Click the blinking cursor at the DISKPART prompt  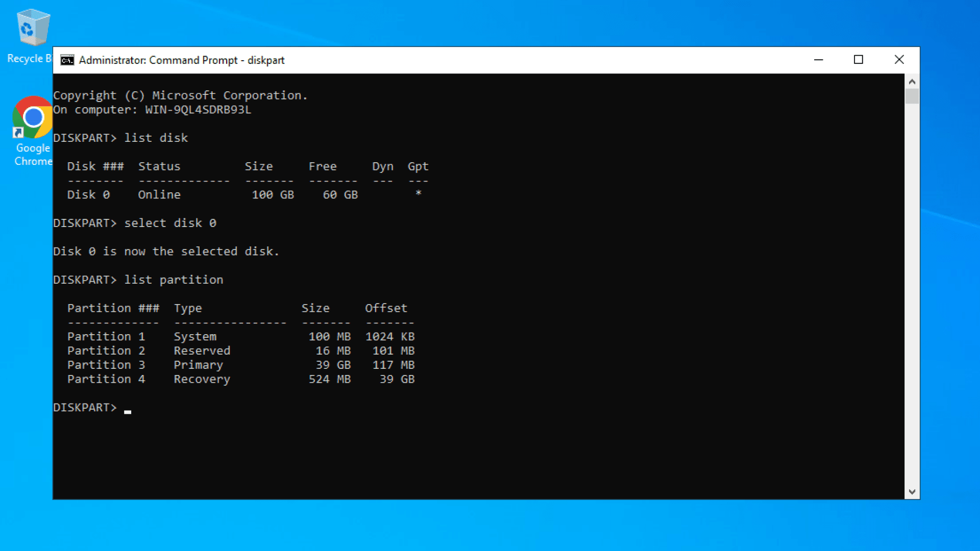click(x=128, y=412)
